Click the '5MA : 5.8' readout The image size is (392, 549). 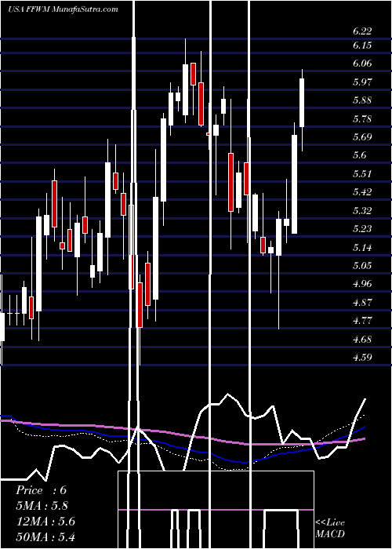(42, 506)
